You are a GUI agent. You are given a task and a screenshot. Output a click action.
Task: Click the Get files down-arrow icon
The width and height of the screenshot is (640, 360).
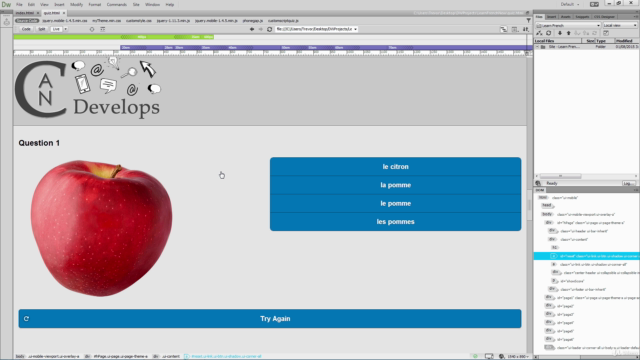pos(560,33)
